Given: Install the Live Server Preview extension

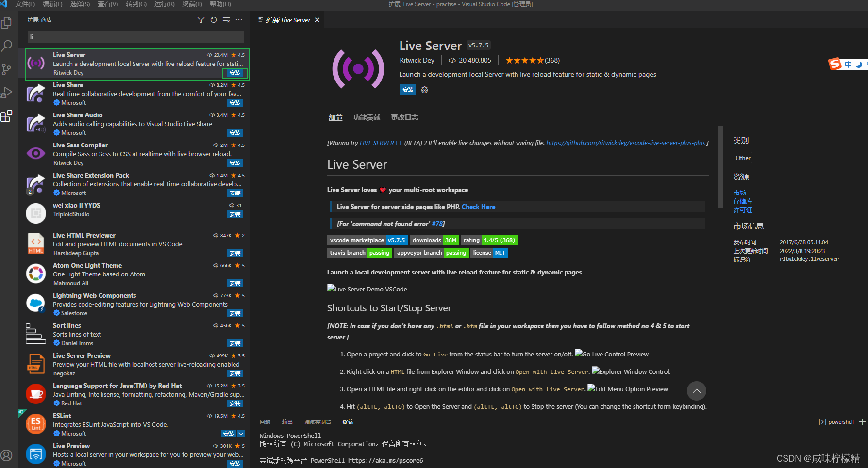Looking at the screenshot, I should pos(235,373).
